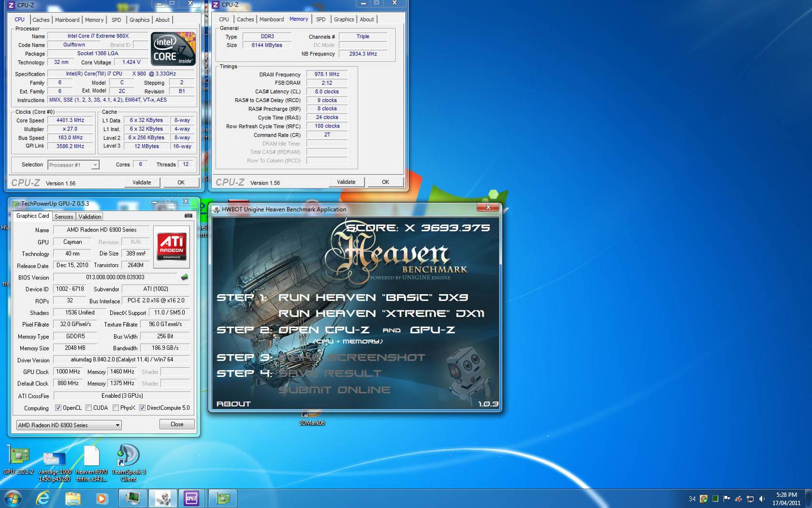Open Windows Explorer from the taskbar
This screenshot has width=812, height=508.
tap(73, 499)
